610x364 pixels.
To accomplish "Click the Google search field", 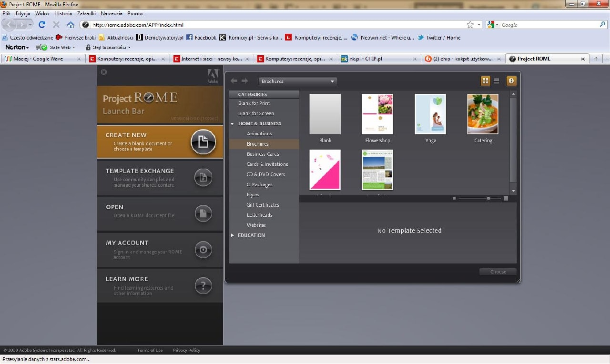I will 549,25.
